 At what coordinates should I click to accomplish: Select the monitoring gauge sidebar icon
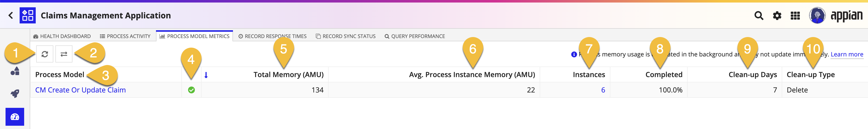(x=15, y=117)
